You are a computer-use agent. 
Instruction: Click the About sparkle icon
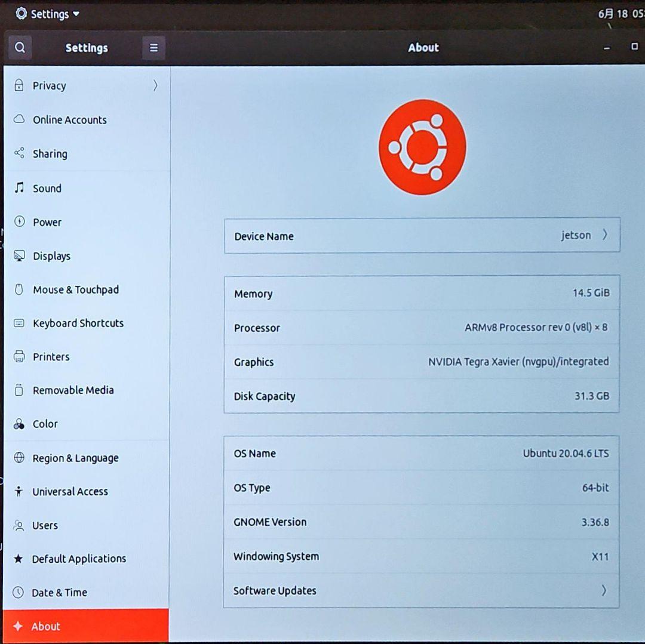point(18,626)
